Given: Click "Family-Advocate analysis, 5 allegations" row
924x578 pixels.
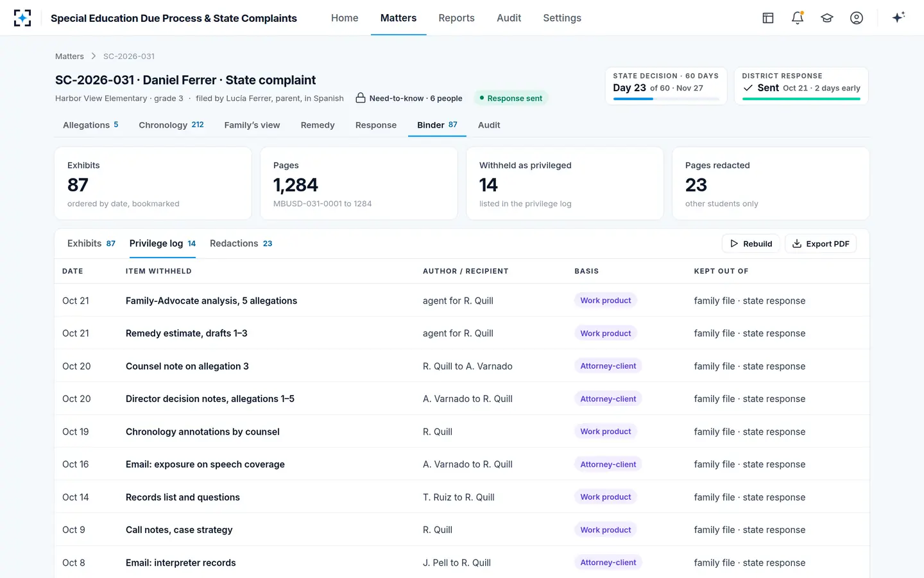Looking at the screenshot, I should [x=462, y=301].
